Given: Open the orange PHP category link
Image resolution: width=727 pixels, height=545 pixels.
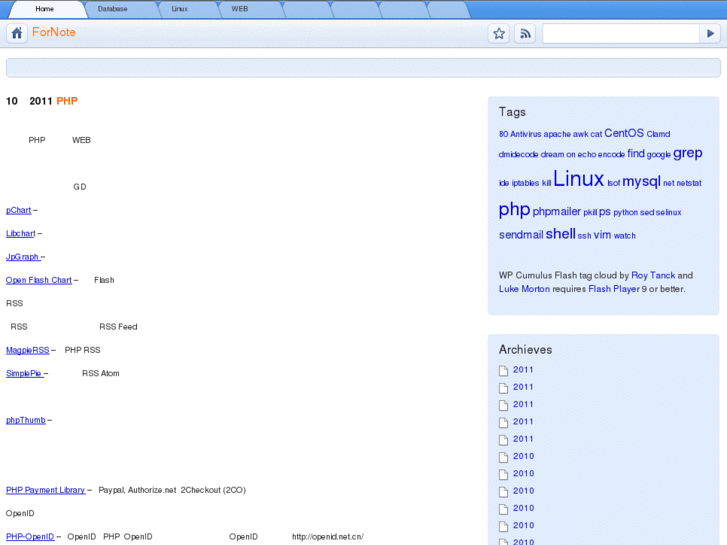Looking at the screenshot, I should pyautogui.click(x=67, y=101).
